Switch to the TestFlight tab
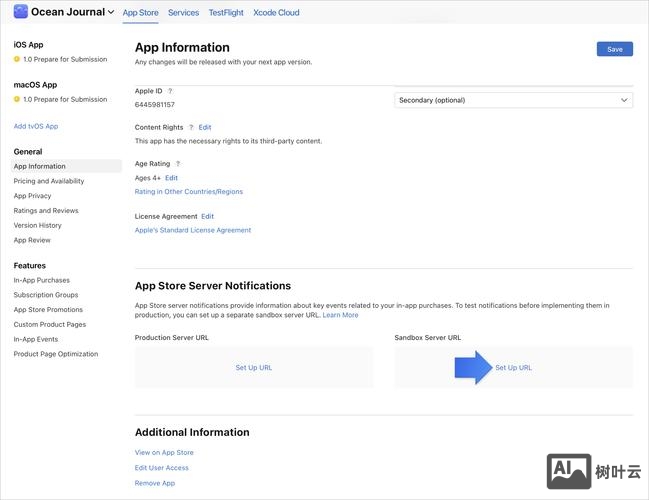The width and height of the screenshot is (649, 500). (229, 13)
